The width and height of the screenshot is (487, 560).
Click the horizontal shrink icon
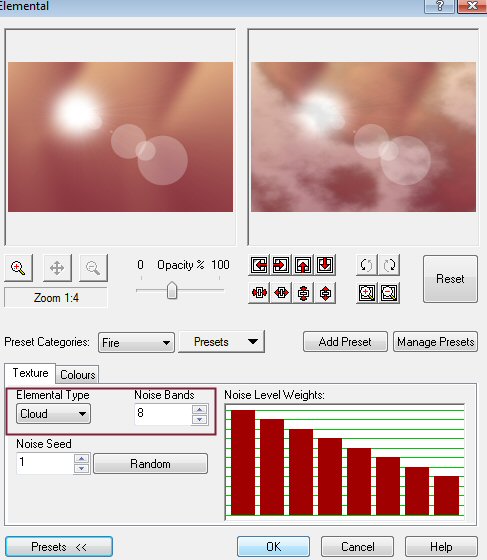point(259,293)
